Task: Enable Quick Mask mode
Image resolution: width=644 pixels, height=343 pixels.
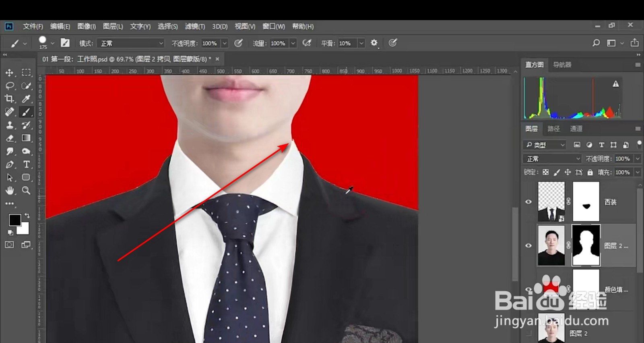Action: 9,245
